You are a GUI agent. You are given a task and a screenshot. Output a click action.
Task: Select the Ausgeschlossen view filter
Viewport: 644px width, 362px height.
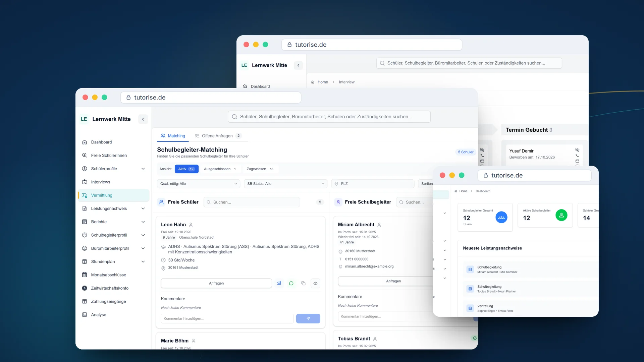(220, 169)
